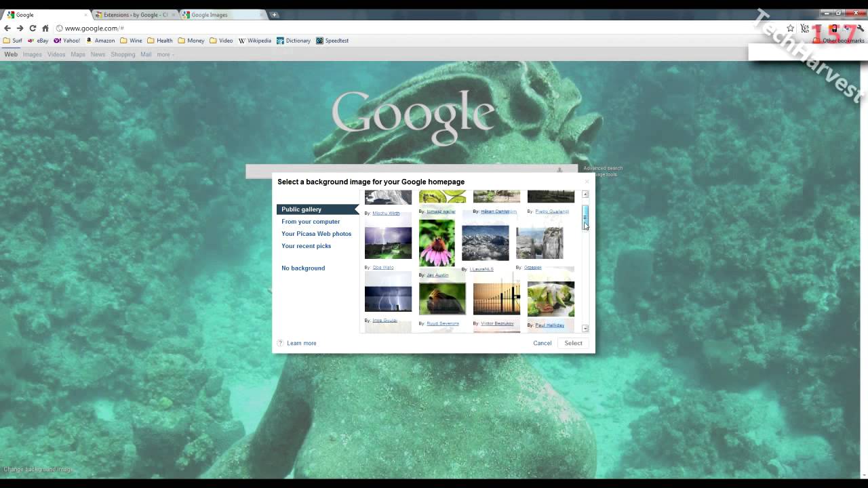Bookmark this page with the star icon
Screen dimensions: 868x488
[790, 28]
